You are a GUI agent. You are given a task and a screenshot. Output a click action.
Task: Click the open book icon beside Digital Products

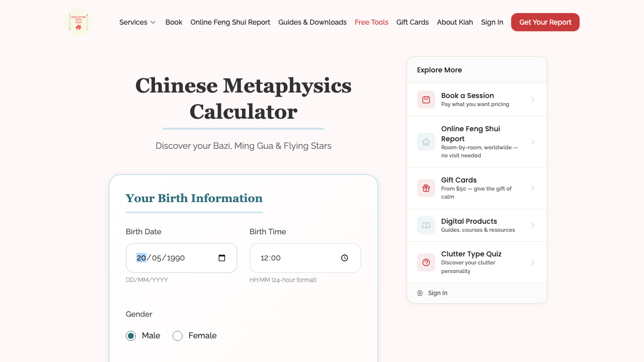pyautogui.click(x=426, y=225)
